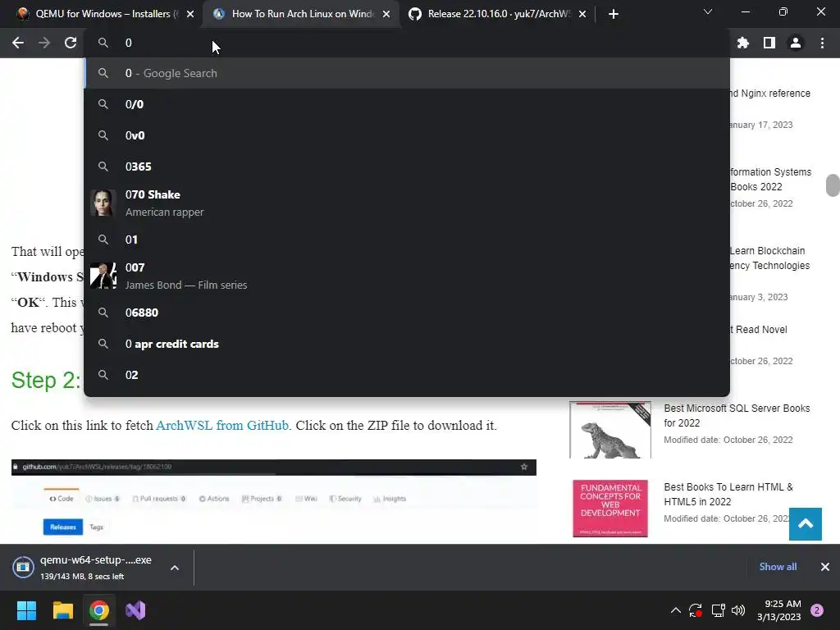Show hidden system tray icons
Viewport: 840px width, 630px height.
(676, 610)
